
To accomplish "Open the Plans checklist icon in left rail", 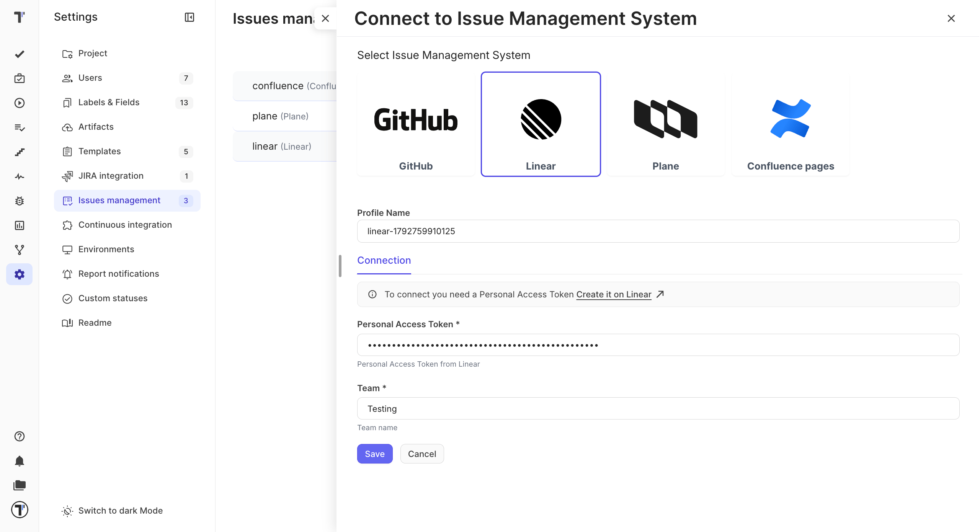I will pos(20,127).
